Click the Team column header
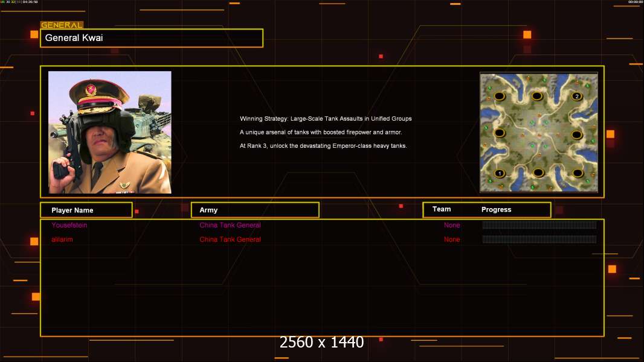644x362 pixels. 442,209
